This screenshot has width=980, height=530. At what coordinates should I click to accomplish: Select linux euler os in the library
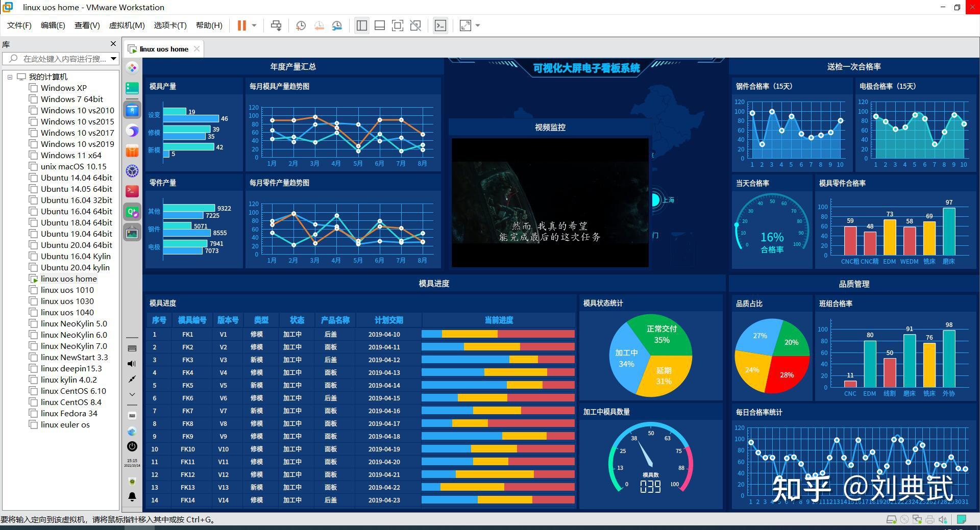point(65,424)
